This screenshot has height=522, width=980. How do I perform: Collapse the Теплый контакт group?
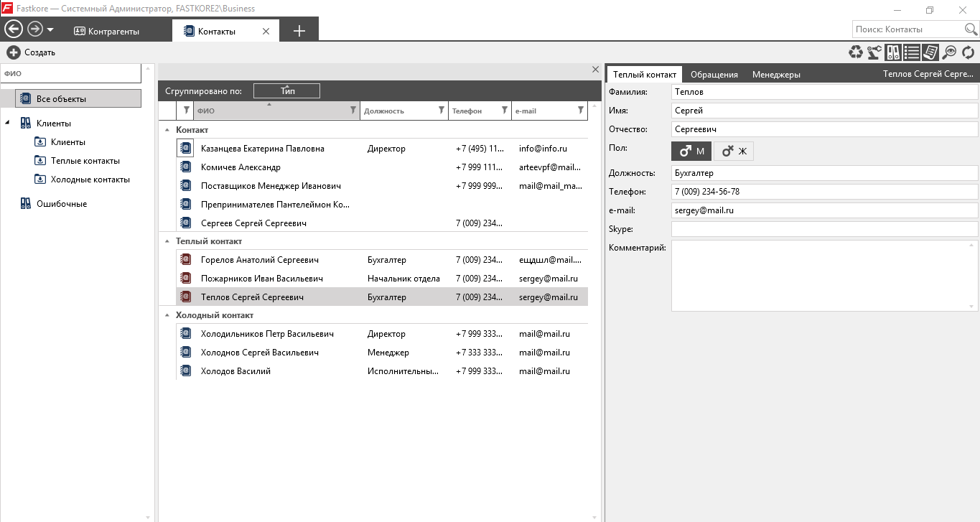168,241
